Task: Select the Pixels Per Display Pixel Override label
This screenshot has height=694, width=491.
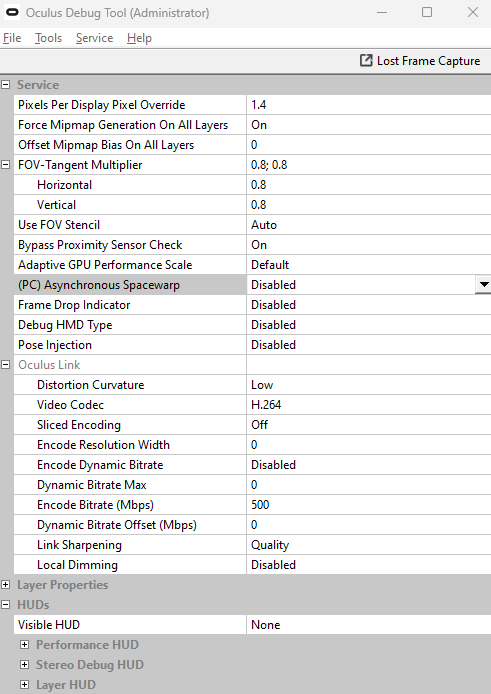Action: (101, 105)
